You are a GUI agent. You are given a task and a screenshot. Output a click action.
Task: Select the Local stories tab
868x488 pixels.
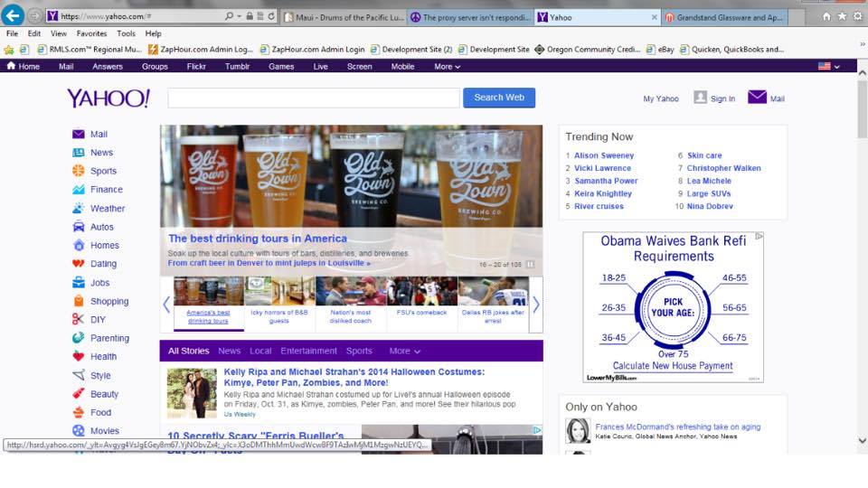(260, 351)
